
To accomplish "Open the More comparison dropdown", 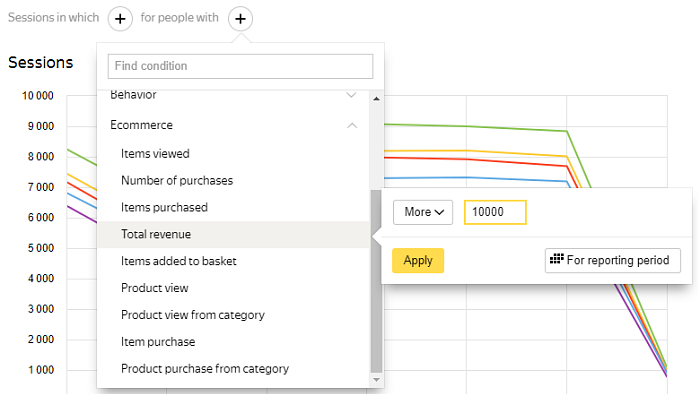I will [423, 212].
